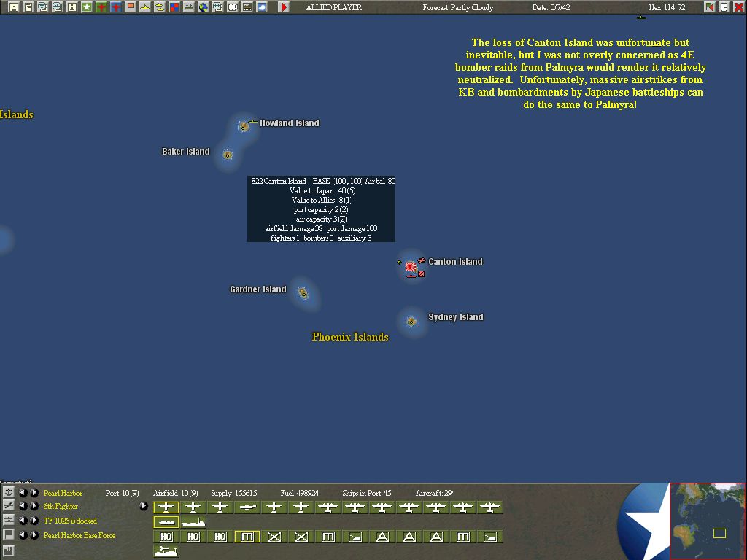
Task: Go to next base after Pearl Harbor
Action: pyautogui.click(x=34, y=493)
